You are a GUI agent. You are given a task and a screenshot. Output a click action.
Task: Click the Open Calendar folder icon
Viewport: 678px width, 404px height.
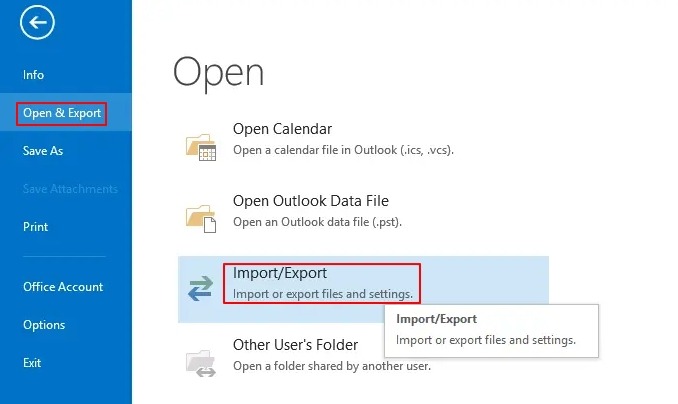pos(201,146)
